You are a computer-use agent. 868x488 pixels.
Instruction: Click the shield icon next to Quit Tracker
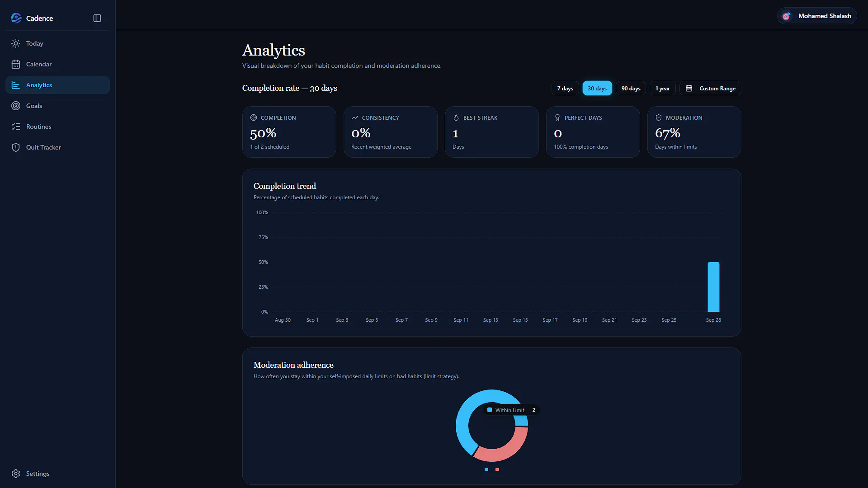click(x=16, y=147)
